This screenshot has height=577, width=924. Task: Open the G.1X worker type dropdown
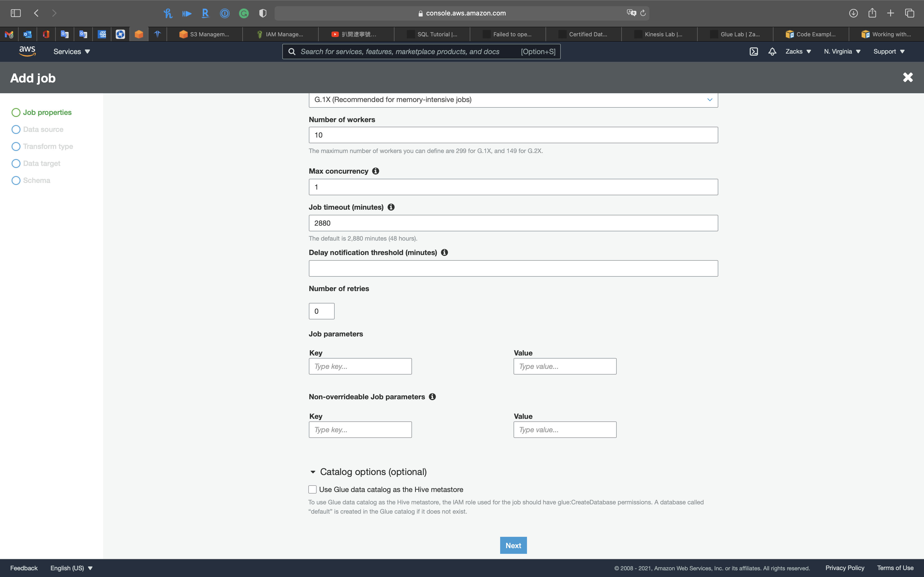(513, 100)
